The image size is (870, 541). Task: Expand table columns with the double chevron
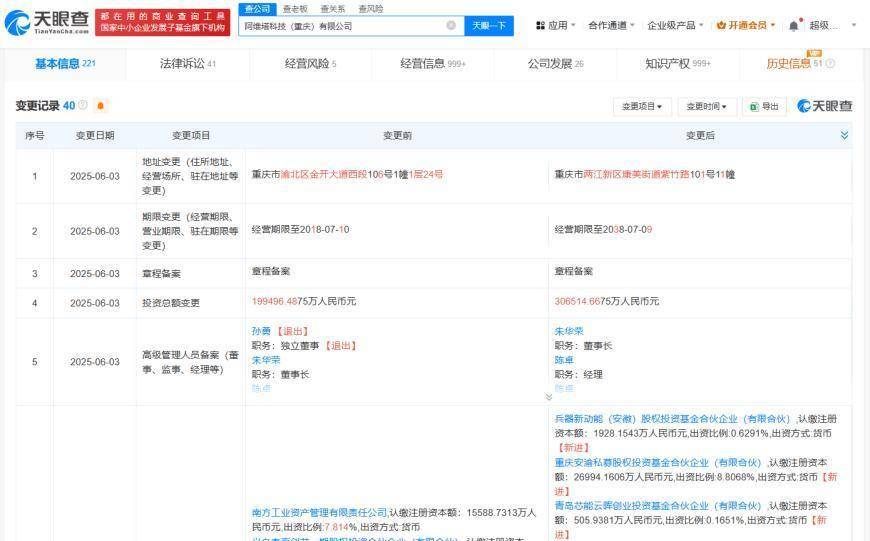[x=844, y=135]
